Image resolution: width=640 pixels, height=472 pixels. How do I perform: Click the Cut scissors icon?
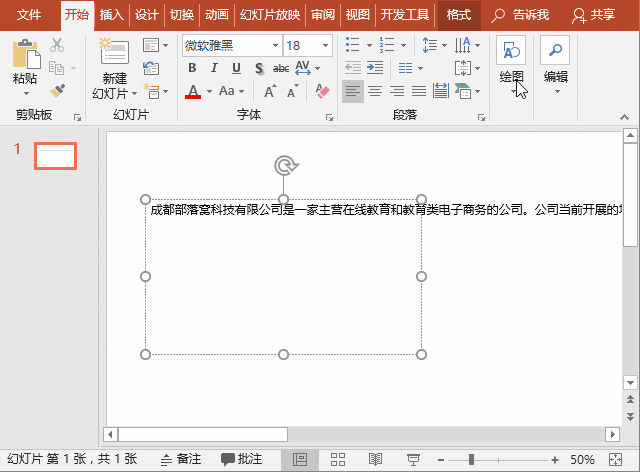57,45
